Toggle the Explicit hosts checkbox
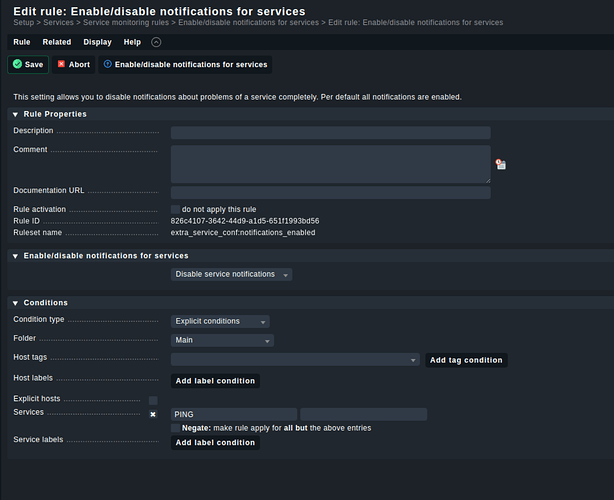Screen dimensions: 614x500 pos(153,400)
